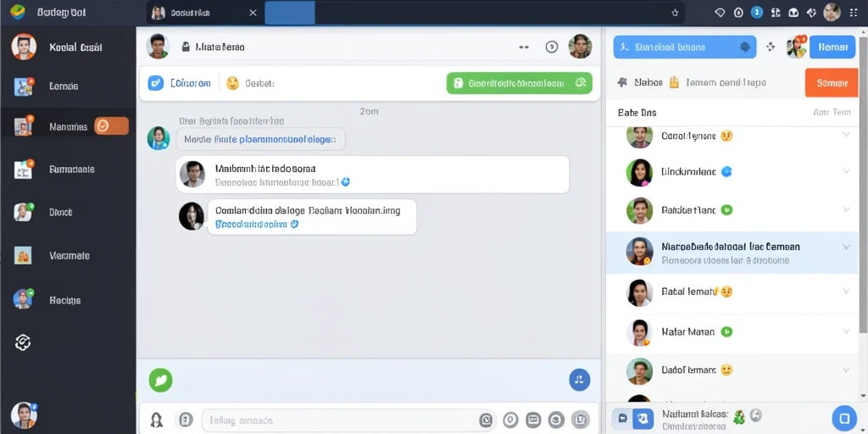Expand the 'Radoe tlanc' contact row

pyautogui.click(x=846, y=210)
